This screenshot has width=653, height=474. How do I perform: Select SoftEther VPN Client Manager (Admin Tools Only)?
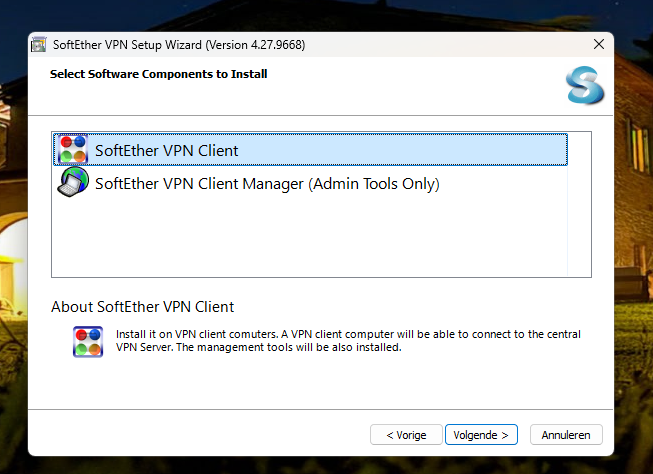pos(267,184)
